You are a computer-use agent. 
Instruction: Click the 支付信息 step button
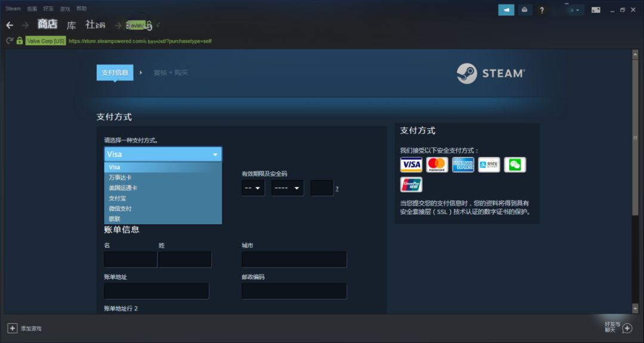pyautogui.click(x=114, y=72)
